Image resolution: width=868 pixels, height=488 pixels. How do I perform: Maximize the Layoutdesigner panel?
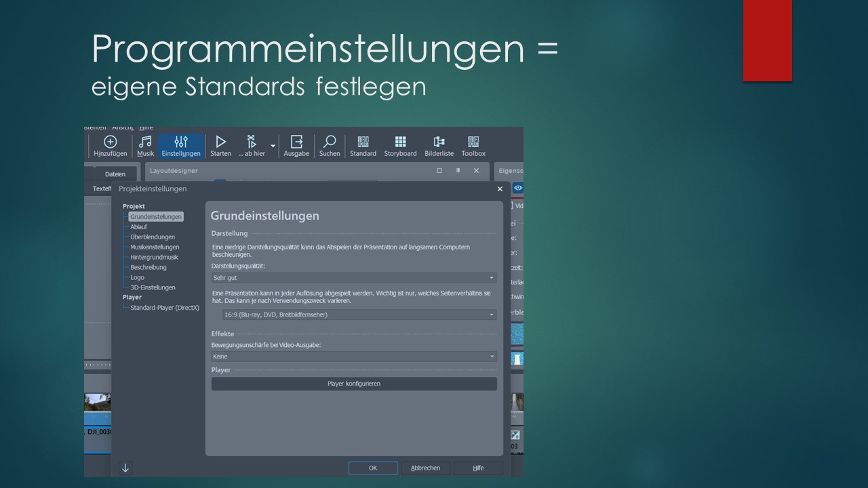pyautogui.click(x=439, y=171)
